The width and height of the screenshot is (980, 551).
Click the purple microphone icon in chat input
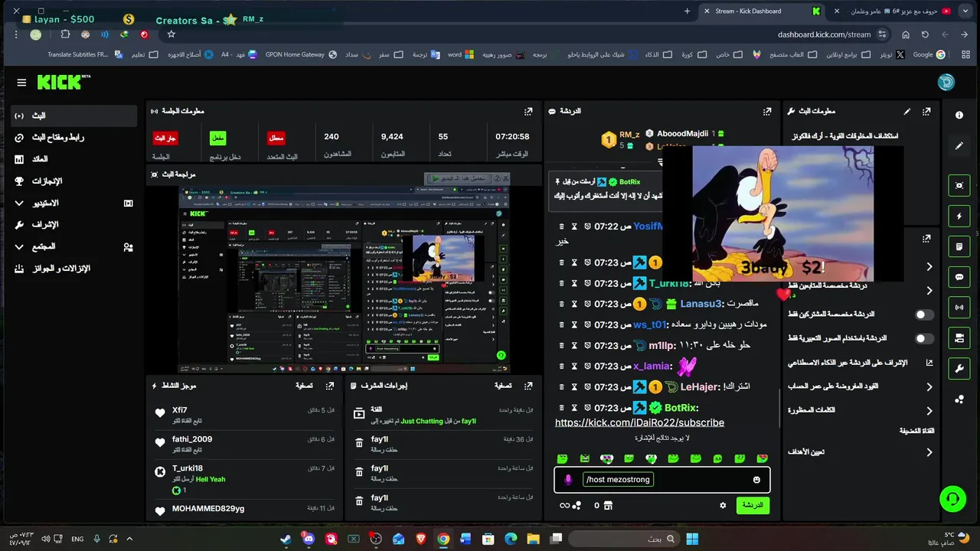coord(567,480)
